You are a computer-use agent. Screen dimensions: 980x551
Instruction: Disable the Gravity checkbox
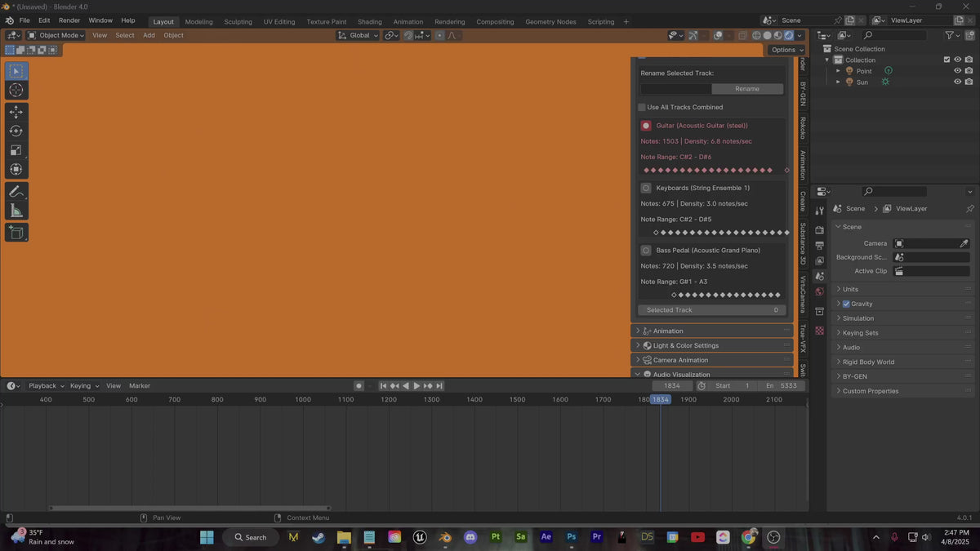846,303
